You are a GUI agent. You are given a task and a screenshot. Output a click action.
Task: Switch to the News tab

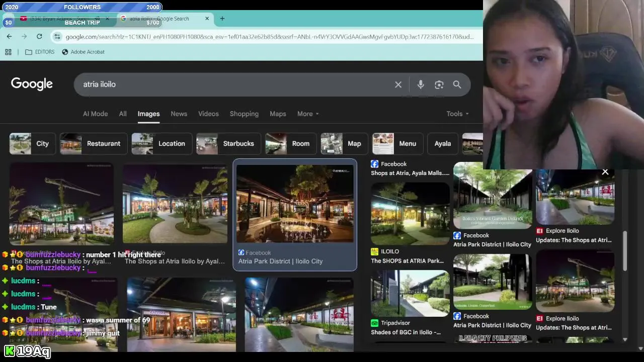pyautogui.click(x=179, y=114)
